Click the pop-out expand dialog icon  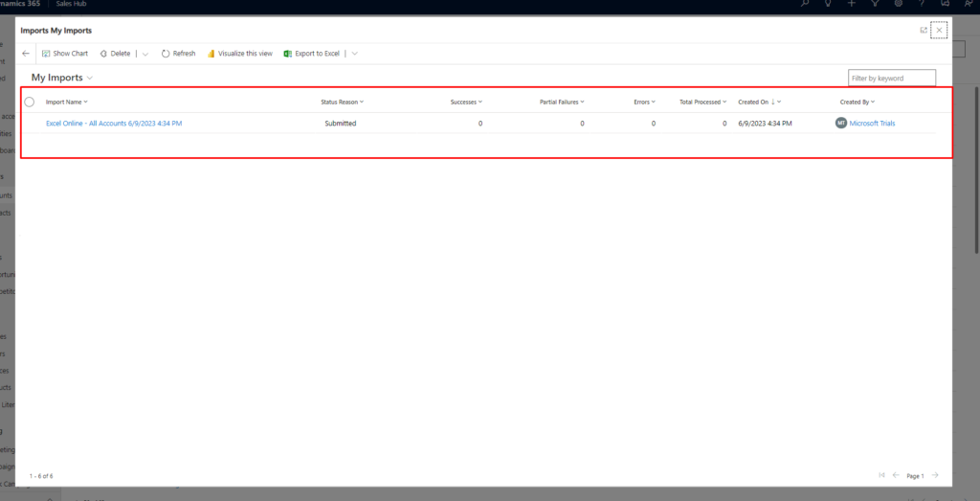click(x=924, y=31)
